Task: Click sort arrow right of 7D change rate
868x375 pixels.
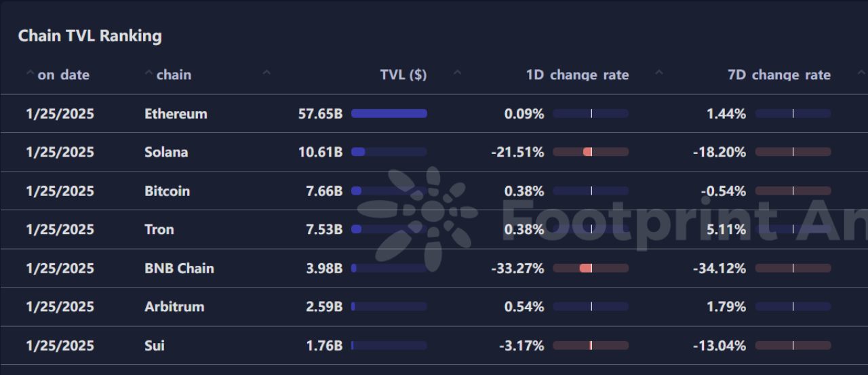Action: click(861, 72)
